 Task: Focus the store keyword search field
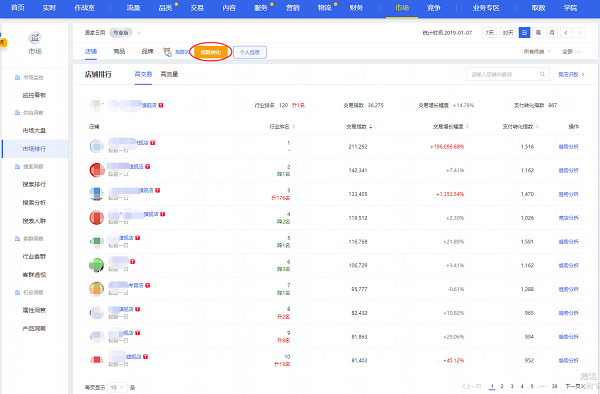click(x=508, y=74)
